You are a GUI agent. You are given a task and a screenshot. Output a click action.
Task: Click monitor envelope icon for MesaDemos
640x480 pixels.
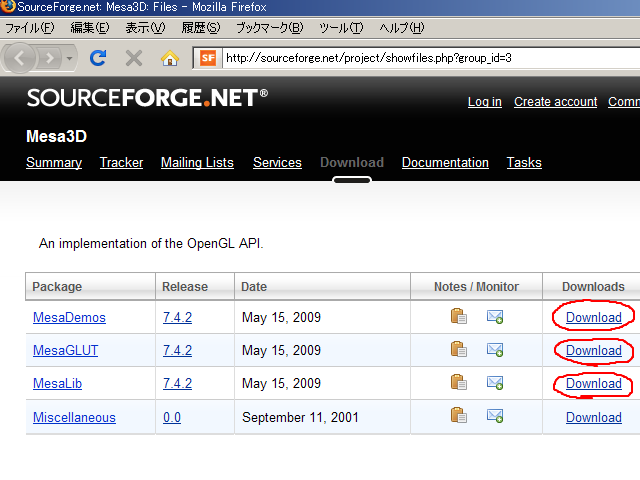495,317
